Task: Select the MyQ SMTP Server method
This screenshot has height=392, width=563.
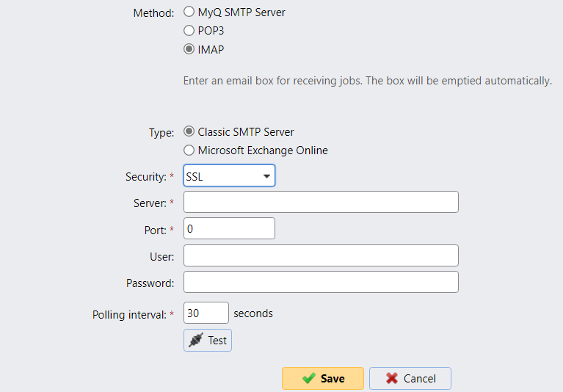Action: point(189,12)
